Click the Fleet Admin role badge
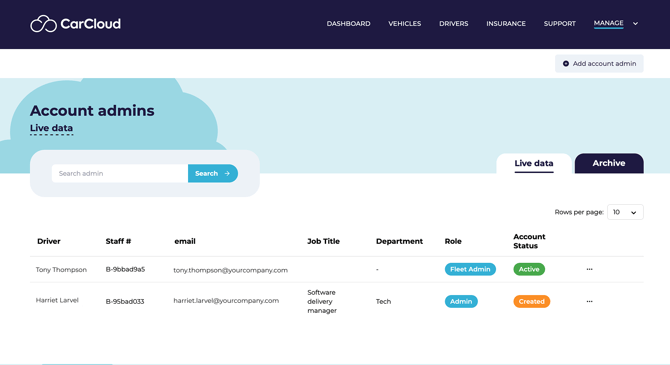670x365 pixels. point(470,269)
